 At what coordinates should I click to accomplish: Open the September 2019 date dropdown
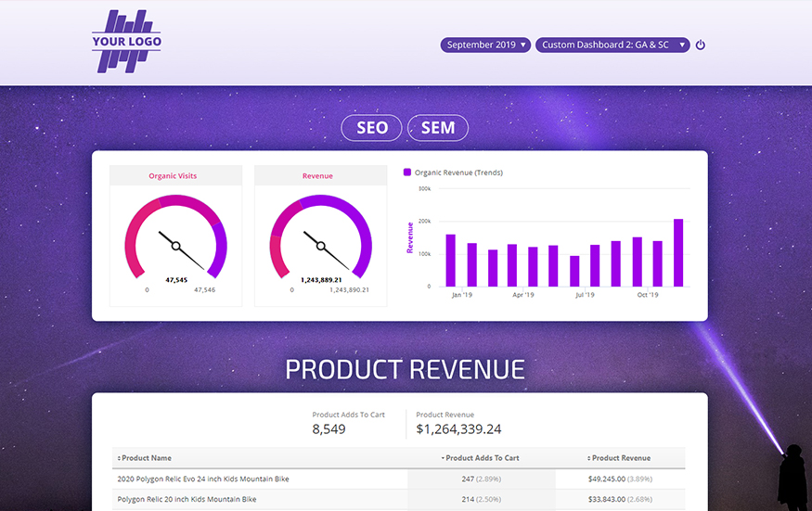(485, 45)
